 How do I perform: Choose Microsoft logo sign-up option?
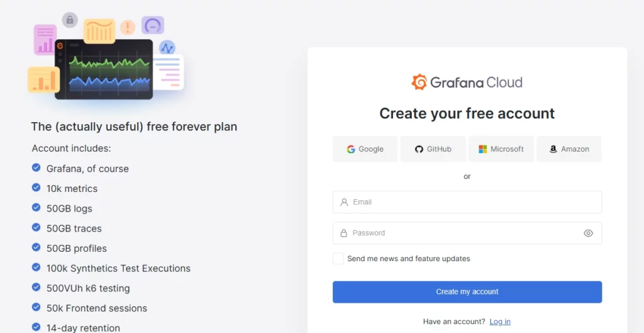(x=501, y=149)
